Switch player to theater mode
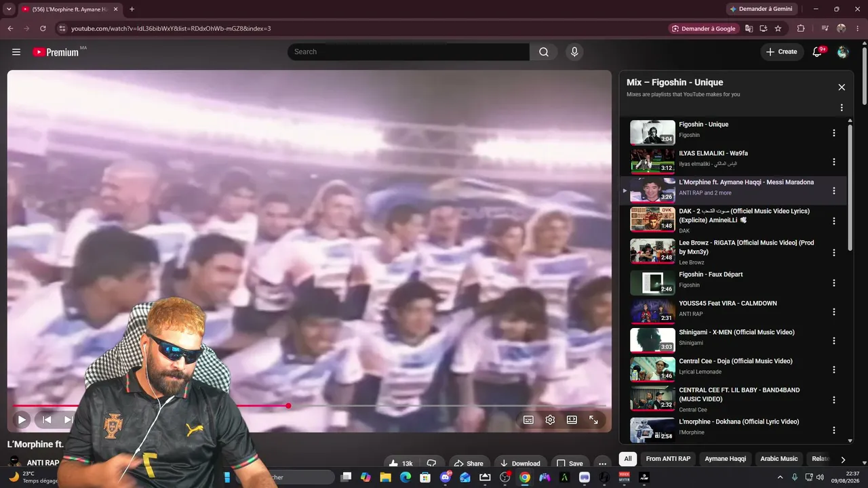The image size is (868, 488). pyautogui.click(x=572, y=420)
